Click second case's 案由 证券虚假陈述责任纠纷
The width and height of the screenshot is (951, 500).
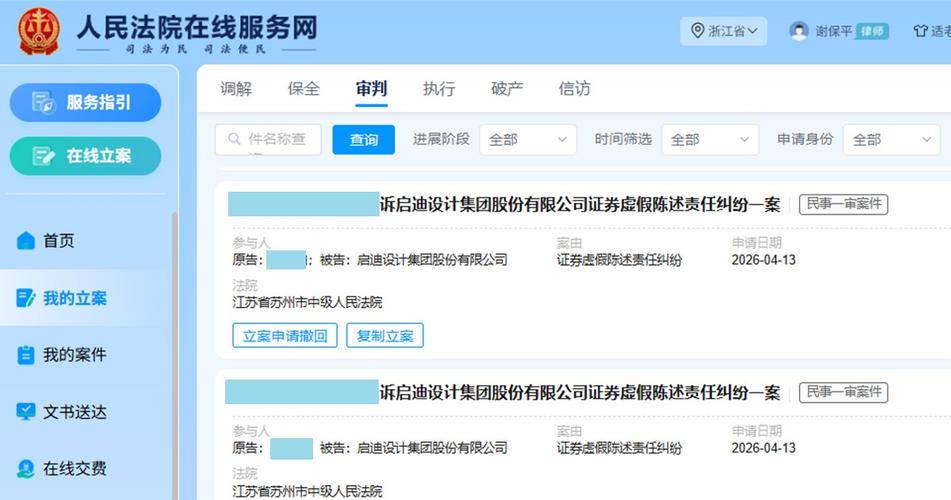click(619, 448)
